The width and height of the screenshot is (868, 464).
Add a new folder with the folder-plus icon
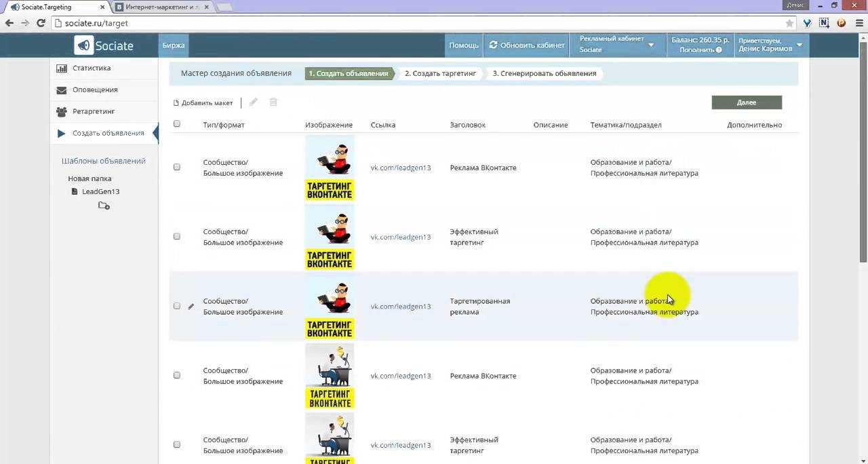click(x=104, y=206)
